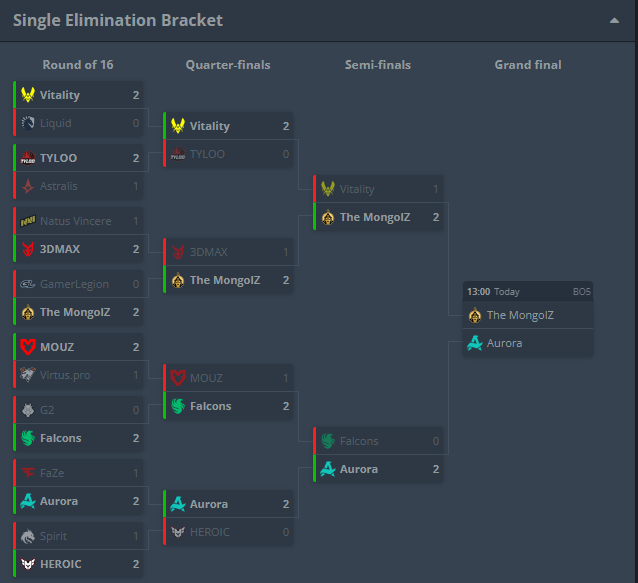Open 3DMAX quarter-final match row
The width and height of the screenshot is (638, 583).
click(x=228, y=252)
